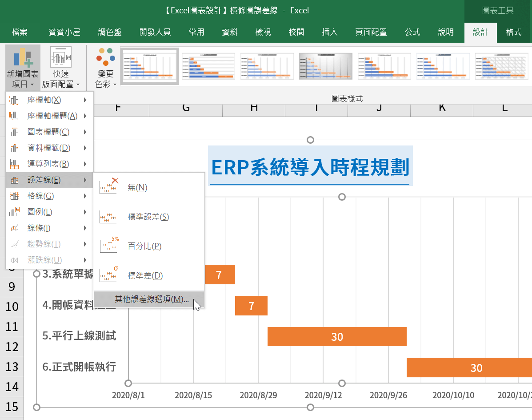Click the 圖例(L) legend icon
This screenshot has width=532, height=420.
click(x=14, y=212)
